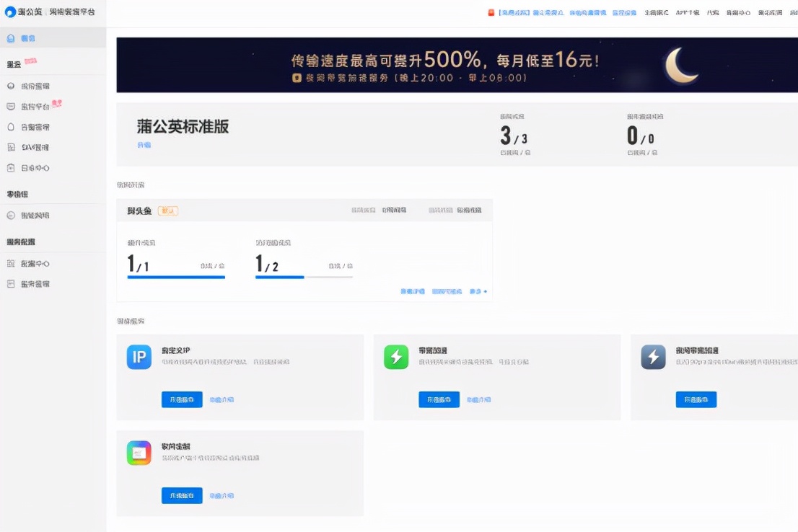Open the colorful software customization service icon
Screen dimensions: 798x532
pos(139,453)
